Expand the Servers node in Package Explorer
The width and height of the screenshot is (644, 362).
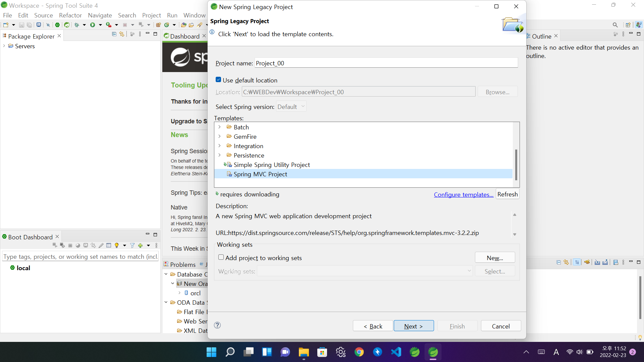(4, 46)
